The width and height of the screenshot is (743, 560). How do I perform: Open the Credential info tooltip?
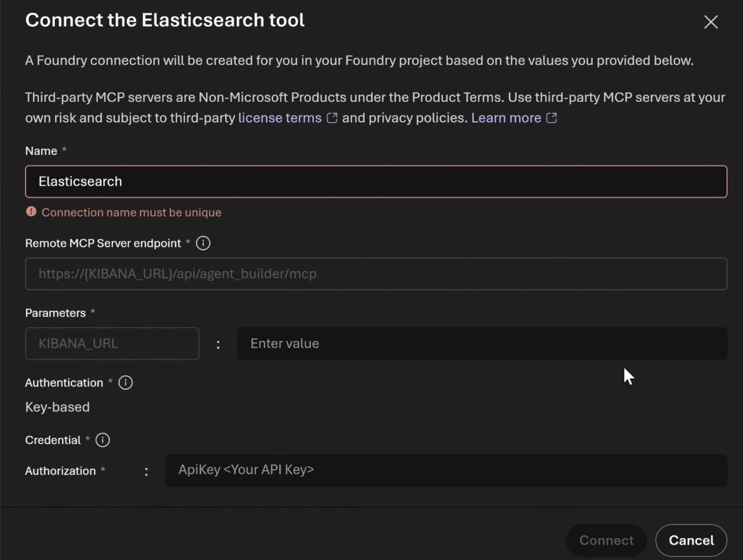click(102, 440)
